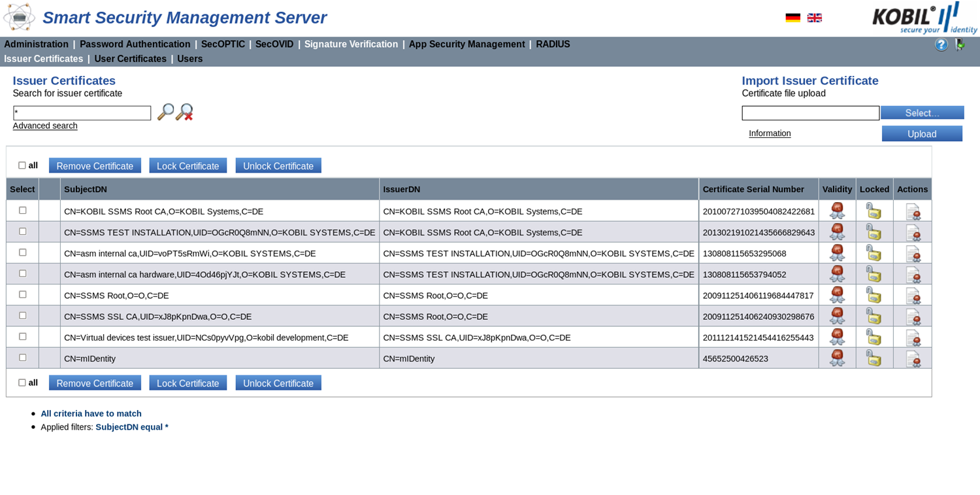The image size is (980, 495).
Task: Click lock icon for asm internal ca row
Action: point(874,252)
